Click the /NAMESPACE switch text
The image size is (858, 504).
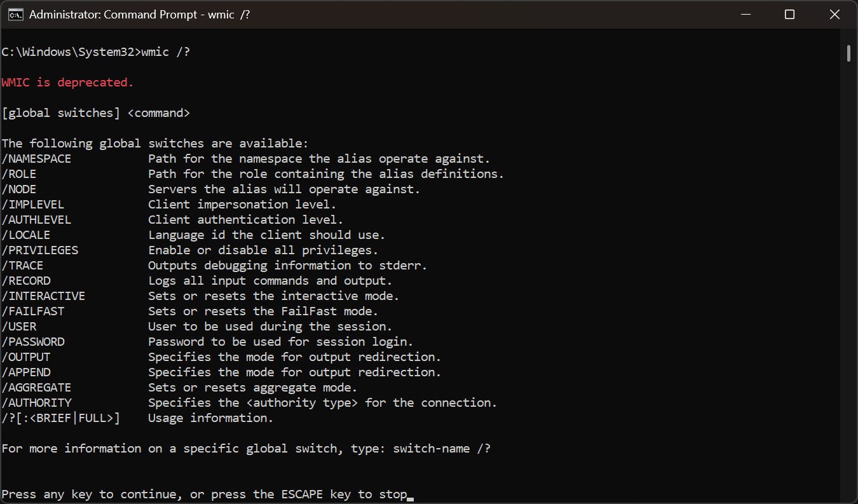(36, 159)
